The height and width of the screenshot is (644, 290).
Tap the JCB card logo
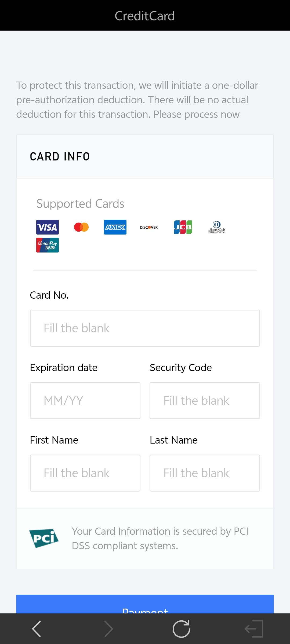pos(183,227)
